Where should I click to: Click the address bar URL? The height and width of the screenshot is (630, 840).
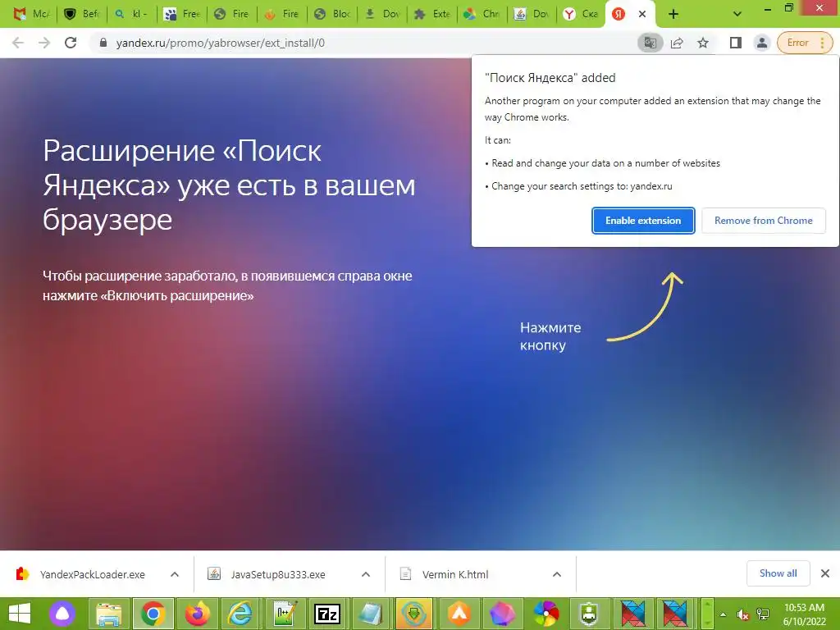click(220, 43)
